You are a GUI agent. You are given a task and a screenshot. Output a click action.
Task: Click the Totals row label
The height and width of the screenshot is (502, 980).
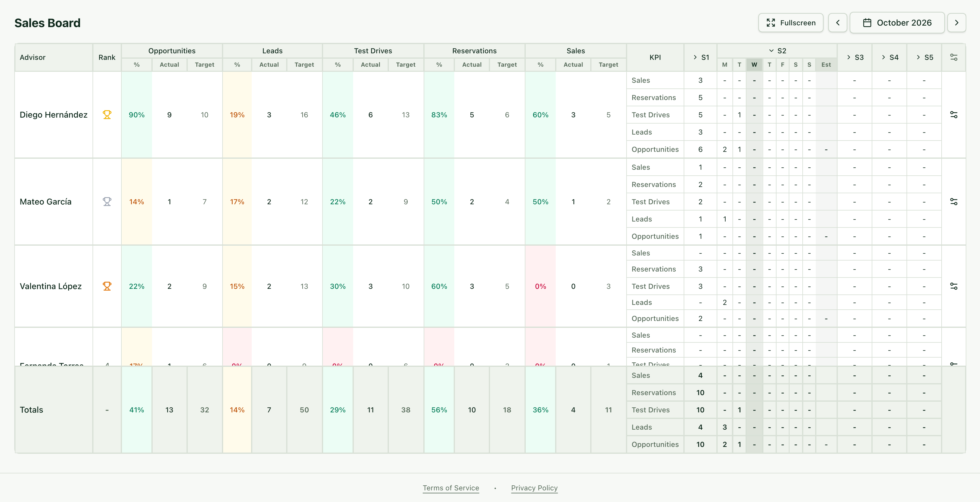tap(31, 410)
